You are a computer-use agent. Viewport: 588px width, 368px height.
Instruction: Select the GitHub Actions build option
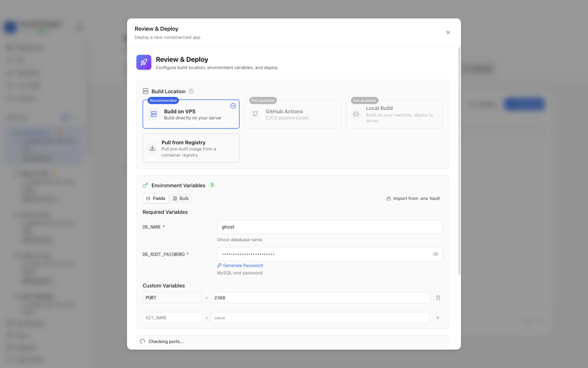[x=293, y=114]
